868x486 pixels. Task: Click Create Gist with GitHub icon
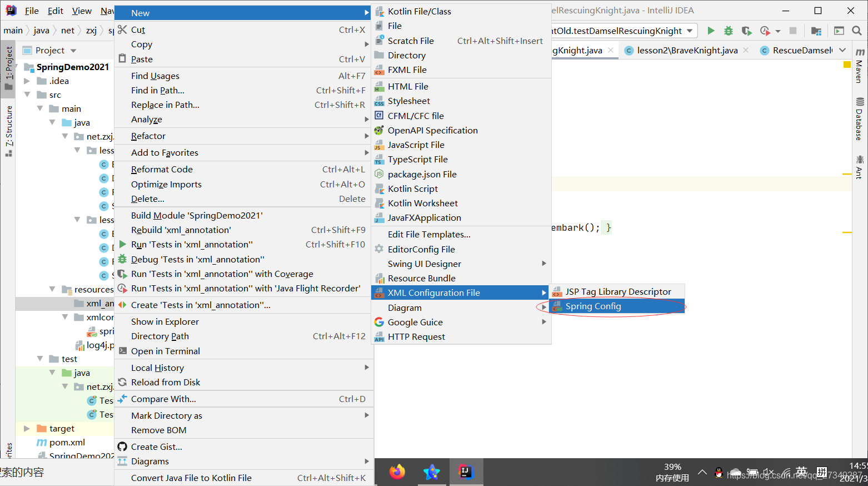click(x=243, y=447)
